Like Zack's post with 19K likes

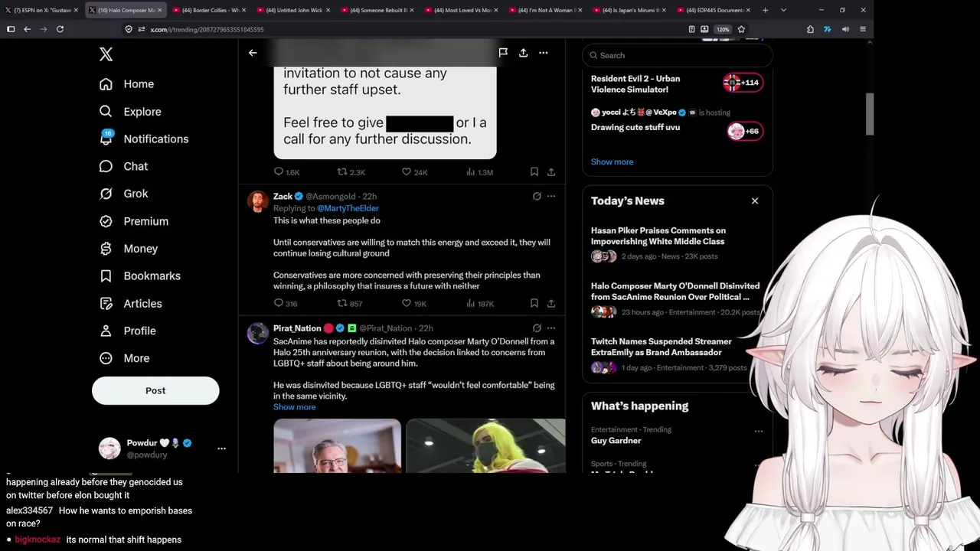point(414,304)
